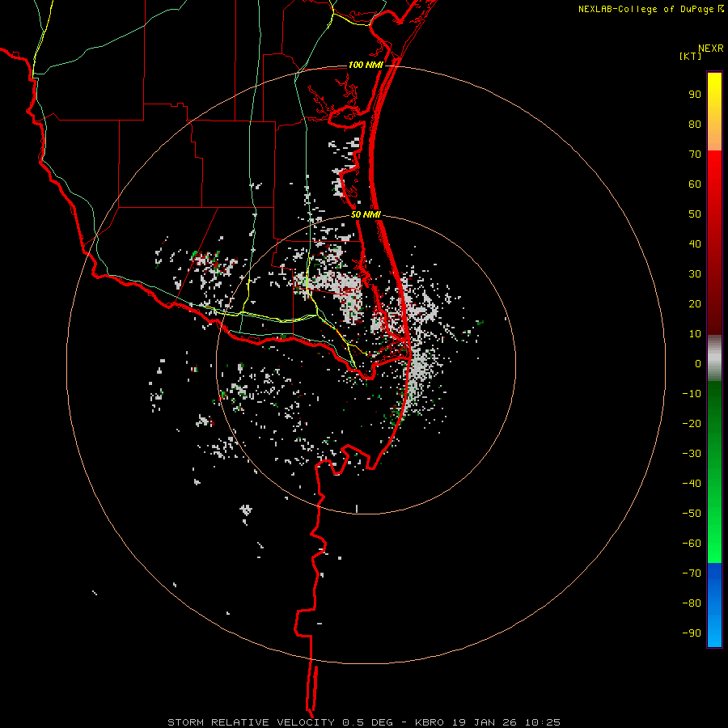The height and width of the screenshot is (728, 728).
Task: Click the -50 value on velocity scale
Action: 692,514
